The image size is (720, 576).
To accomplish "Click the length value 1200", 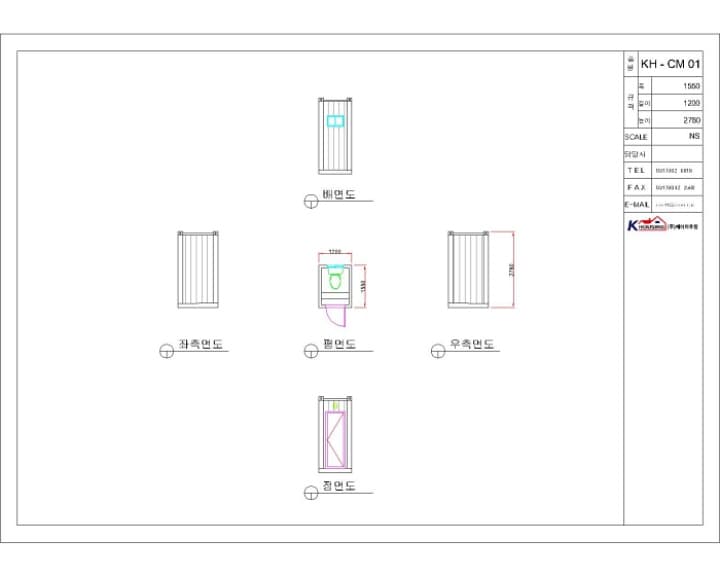I will [691, 103].
